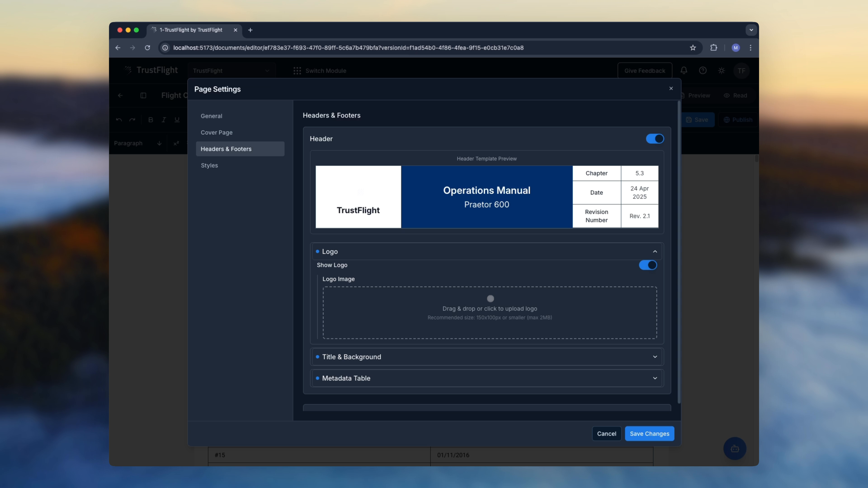Open the General settings tab
This screenshot has width=868, height=488.
[211, 116]
